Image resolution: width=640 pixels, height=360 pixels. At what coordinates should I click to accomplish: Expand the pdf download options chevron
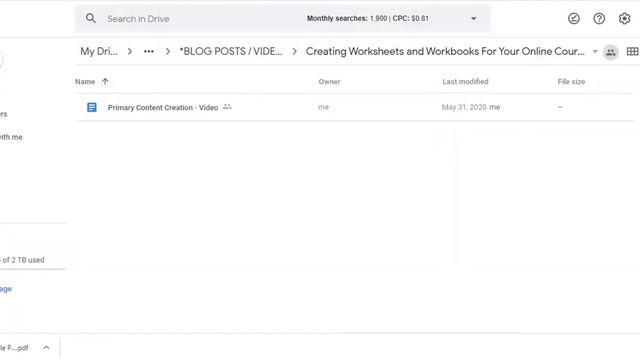(46, 348)
